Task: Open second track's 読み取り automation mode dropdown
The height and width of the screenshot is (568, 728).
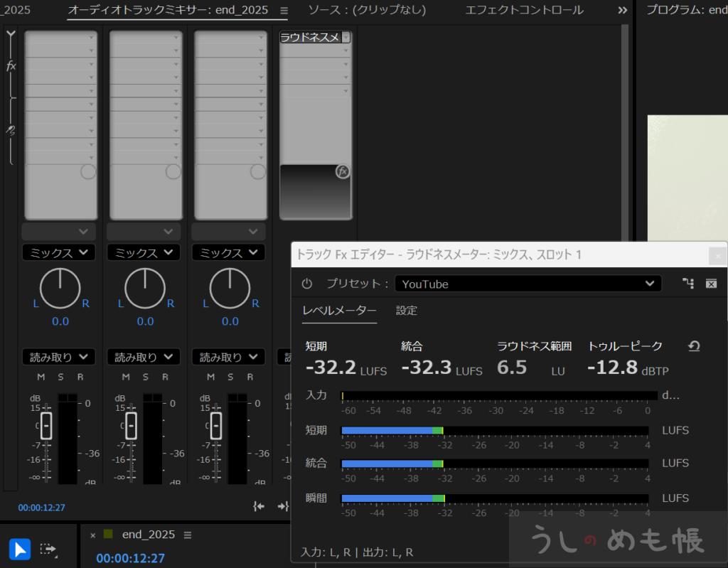Action: coord(145,357)
